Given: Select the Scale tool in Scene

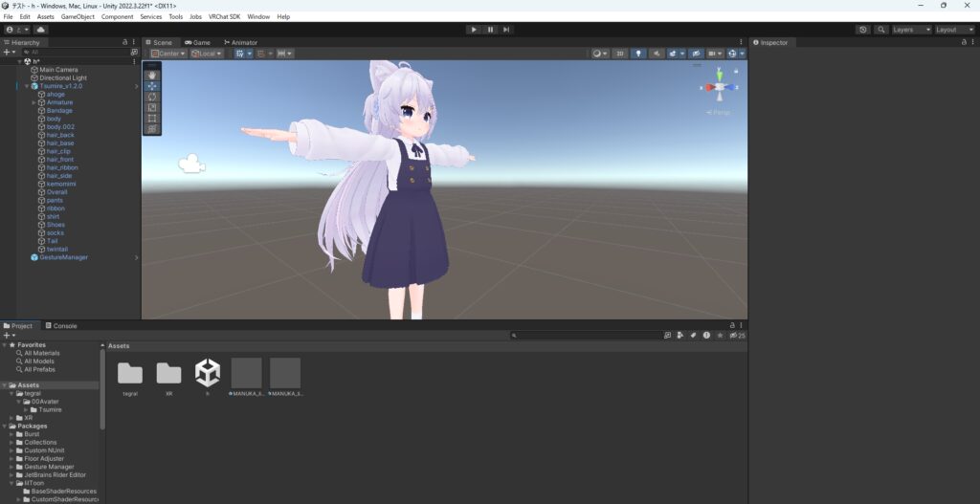Looking at the screenshot, I should tap(152, 107).
